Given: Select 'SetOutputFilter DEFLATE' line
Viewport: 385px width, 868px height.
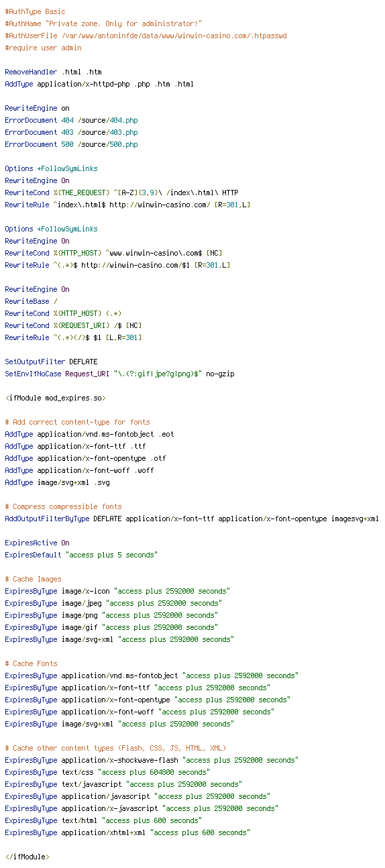Looking at the screenshot, I should pos(51,362).
